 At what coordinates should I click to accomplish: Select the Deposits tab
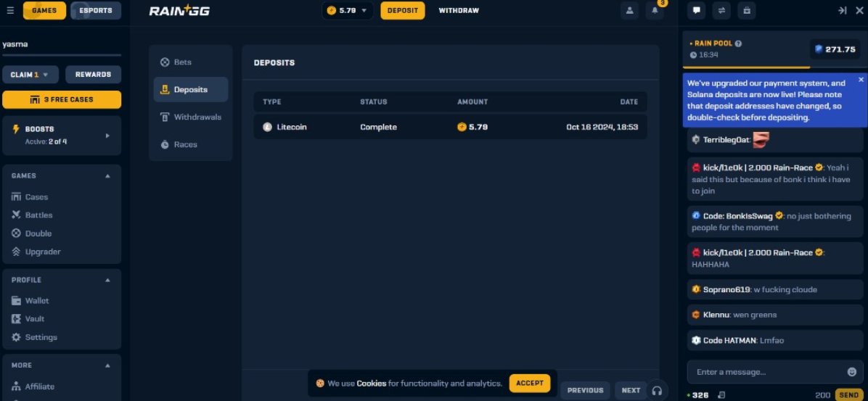(x=190, y=90)
